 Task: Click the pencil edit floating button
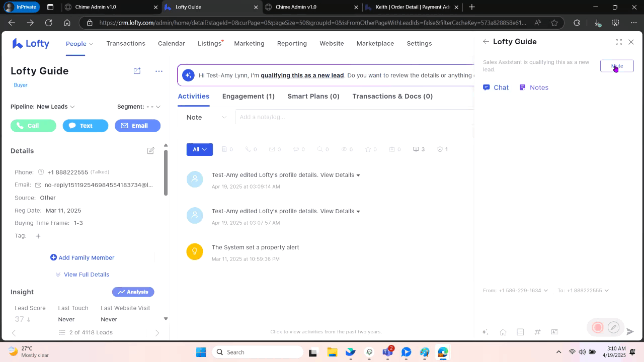click(613, 327)
